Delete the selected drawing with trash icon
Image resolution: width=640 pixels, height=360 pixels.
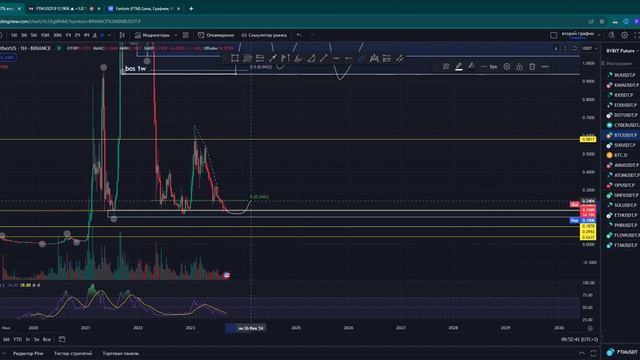pyautogui.click(x=532, y=67)
